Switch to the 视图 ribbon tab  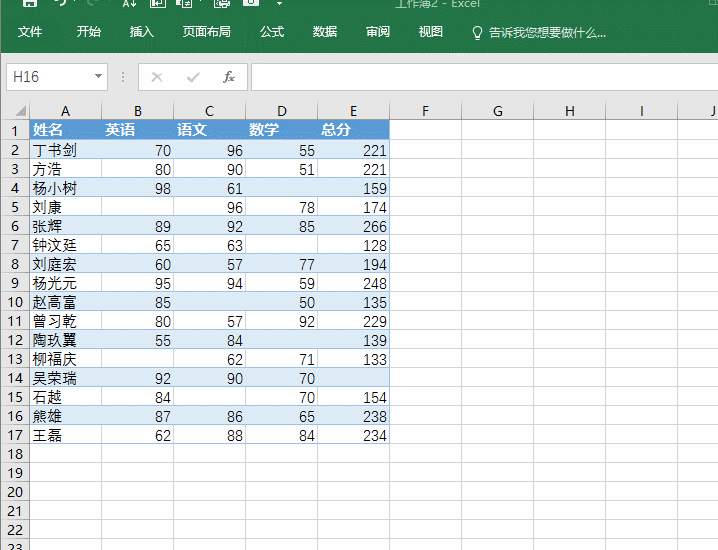(x=430, y=32)
